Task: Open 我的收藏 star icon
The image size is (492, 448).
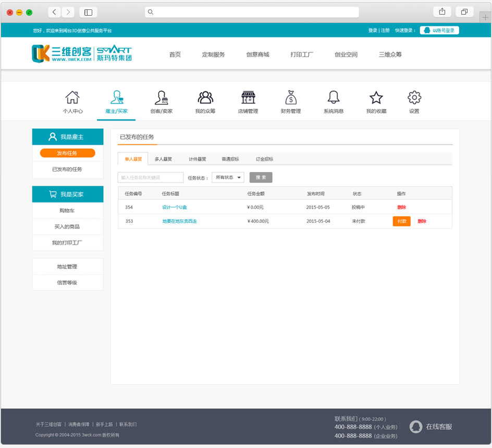Action: [x=376, y=98]
